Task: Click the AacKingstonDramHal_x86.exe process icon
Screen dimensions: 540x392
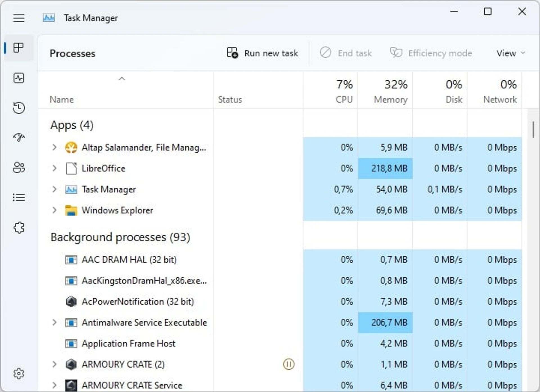Action: tap(71, 280)
